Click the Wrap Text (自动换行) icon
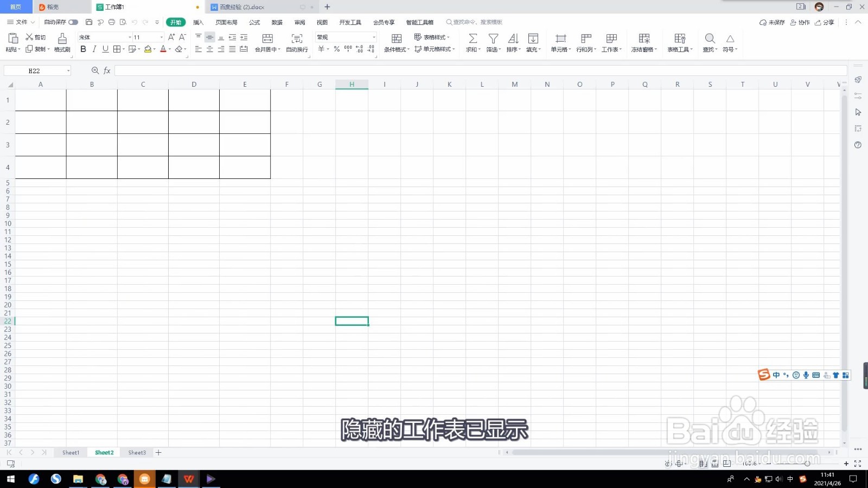 point(297,38)
